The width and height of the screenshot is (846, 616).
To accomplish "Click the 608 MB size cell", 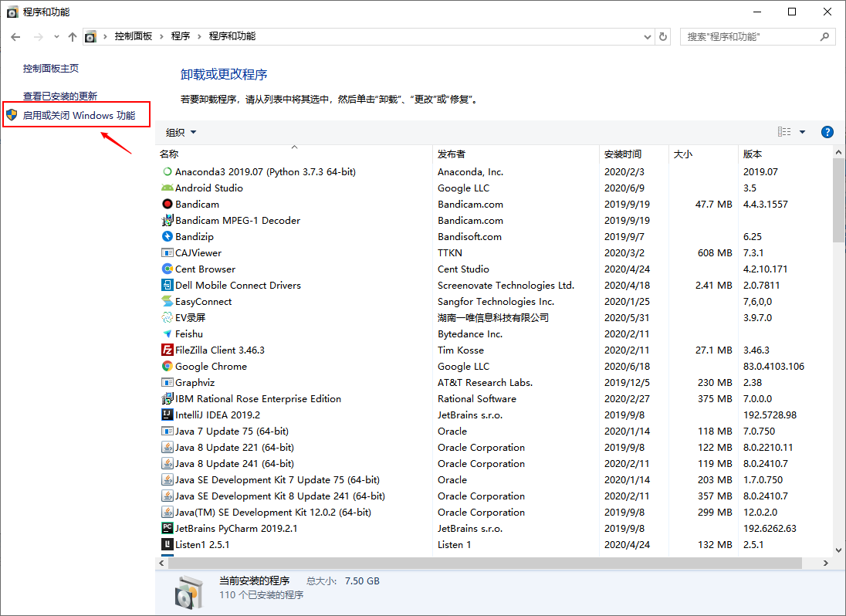I will pyautogui.click(x=715, y=252).
